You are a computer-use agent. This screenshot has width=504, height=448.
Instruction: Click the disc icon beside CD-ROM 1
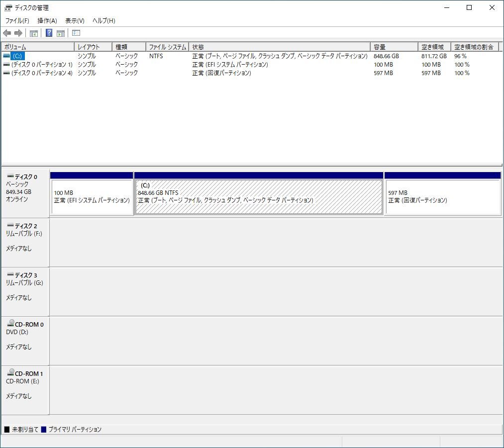coord(10,372)
